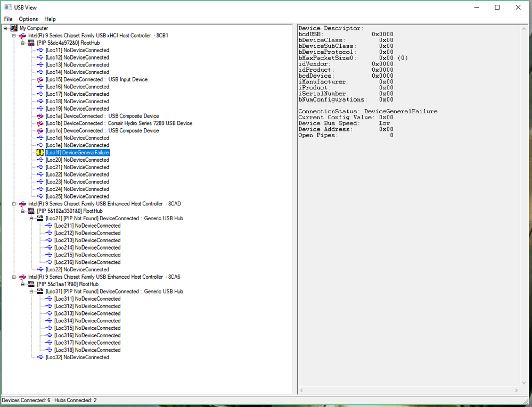Screen dimensions: 532x407
Task: Collapse the Enhanced Host Controller 8CAD node
Action: pyautogui.click(x=14, y=204)
